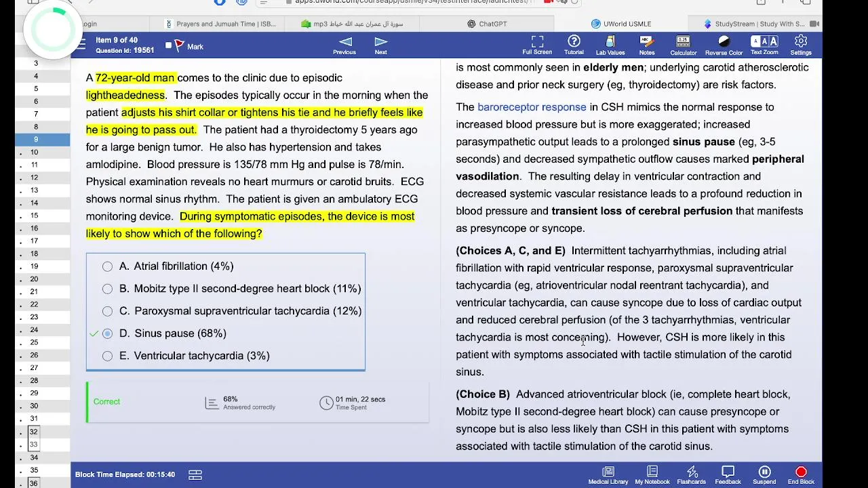Click the 01 min, 22 secs time

tap(360, 399)
